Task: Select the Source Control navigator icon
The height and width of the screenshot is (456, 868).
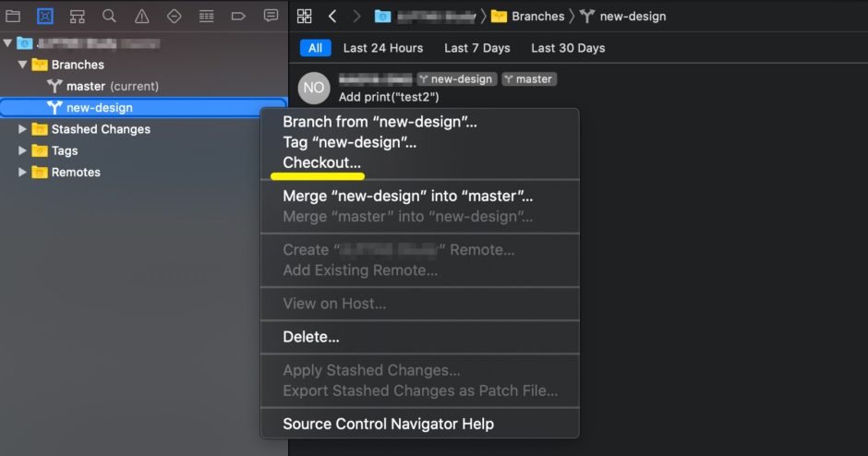Action: coord(45,16)
